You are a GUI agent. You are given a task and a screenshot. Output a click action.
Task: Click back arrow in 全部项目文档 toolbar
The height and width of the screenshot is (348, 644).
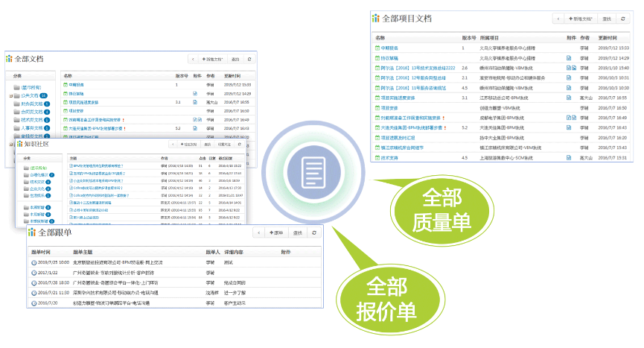click(558, 18)
